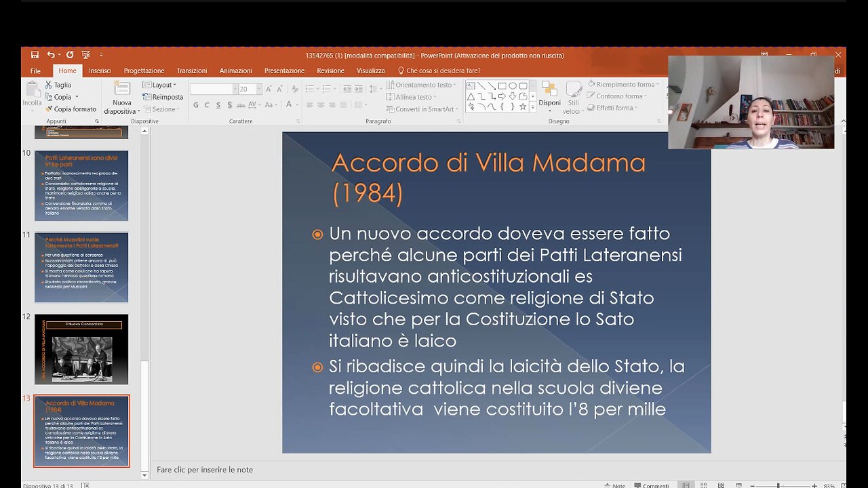Screen dimensions: 868x488
Task: Toggle strikethrough abc formatting
Action: tap(241, 105)
